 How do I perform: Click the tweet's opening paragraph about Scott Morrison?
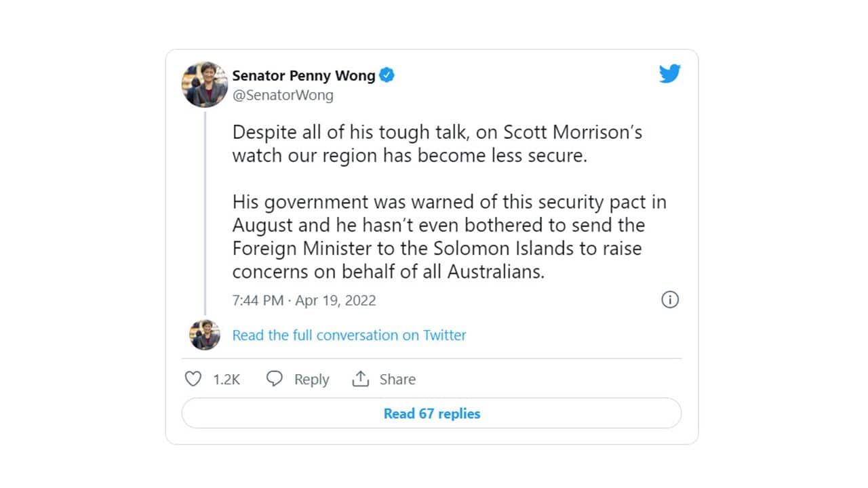437,143
